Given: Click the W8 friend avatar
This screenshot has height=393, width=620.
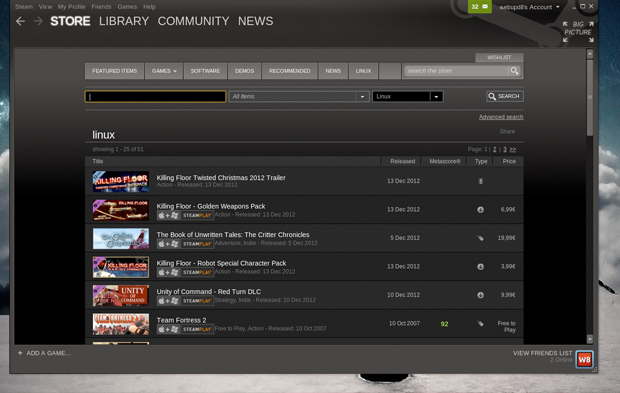Looking at the screenshot, I should coord(584,359).
